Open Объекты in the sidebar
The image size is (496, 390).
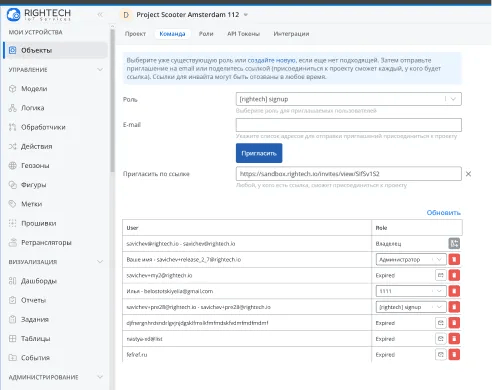[55, 50]
